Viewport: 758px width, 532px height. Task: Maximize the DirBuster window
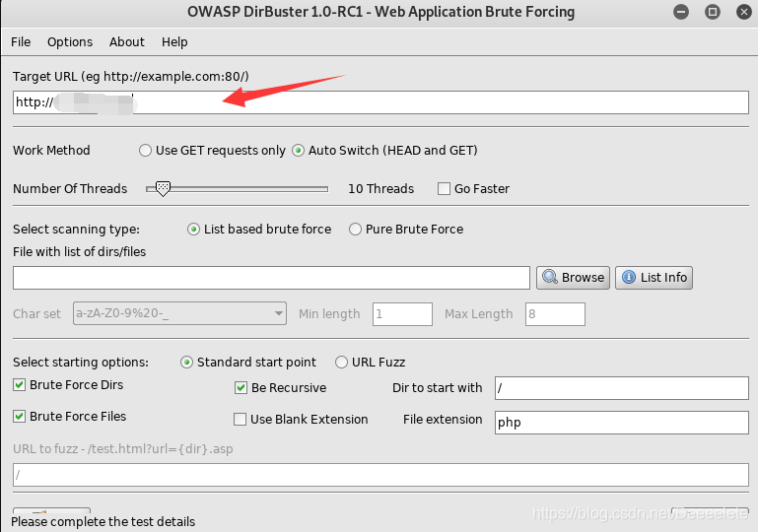coord(713,12)
